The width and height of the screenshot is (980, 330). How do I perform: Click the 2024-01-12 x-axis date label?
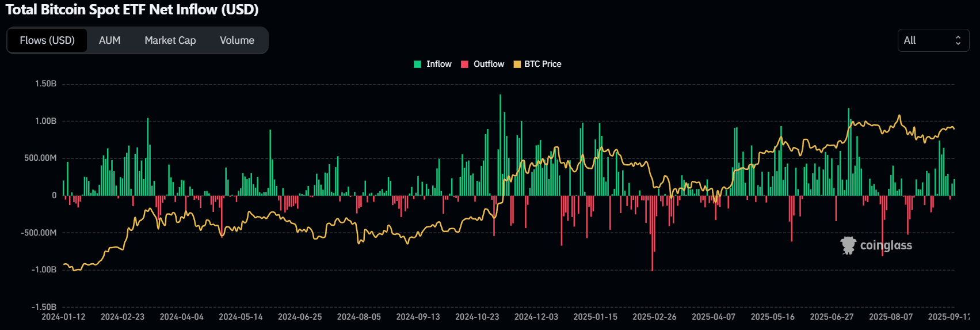(63, 317)
